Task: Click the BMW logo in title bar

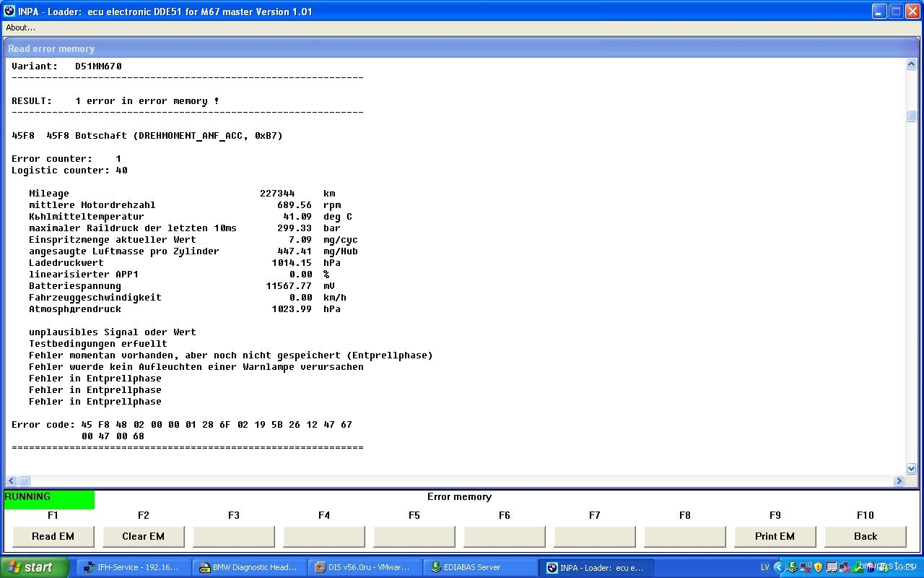Action: tap(9, 12)
